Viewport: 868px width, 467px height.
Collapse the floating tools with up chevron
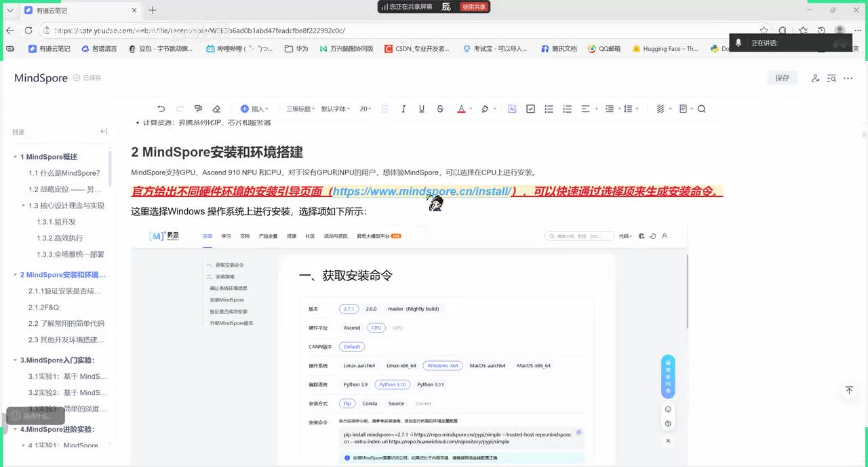[x=668, y=441]
